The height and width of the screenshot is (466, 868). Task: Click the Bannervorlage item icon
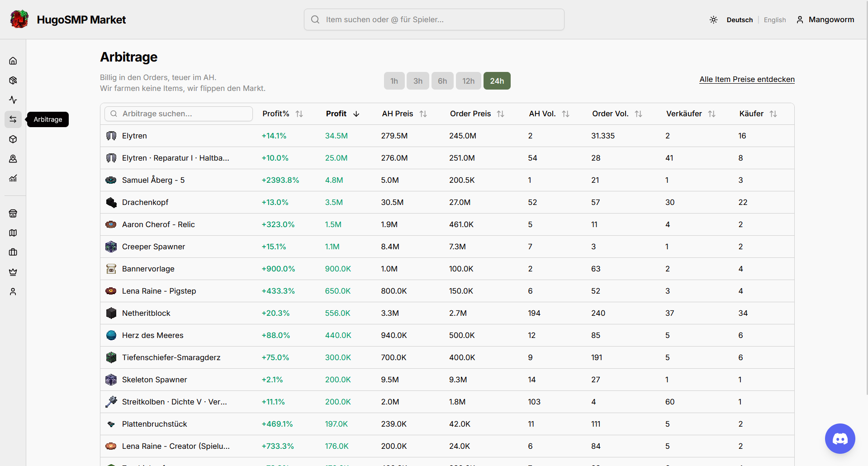pos(111,269)
